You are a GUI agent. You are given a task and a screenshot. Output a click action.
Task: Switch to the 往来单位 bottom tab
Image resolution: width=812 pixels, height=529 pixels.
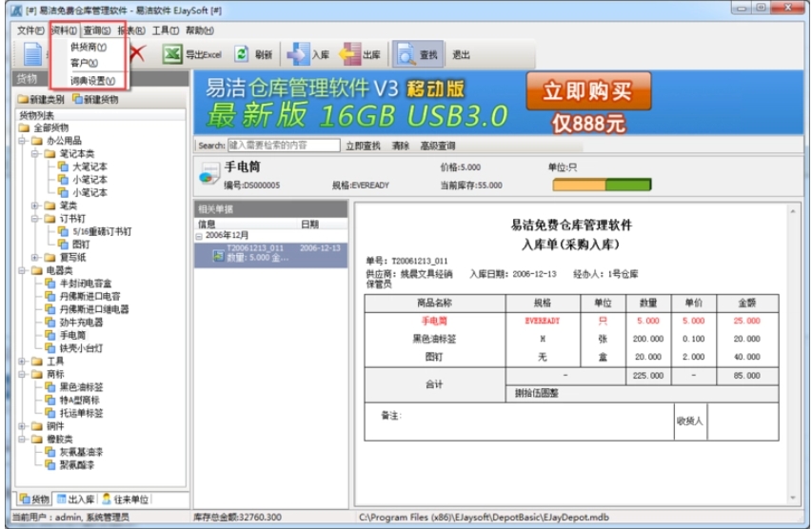point(125,499)
